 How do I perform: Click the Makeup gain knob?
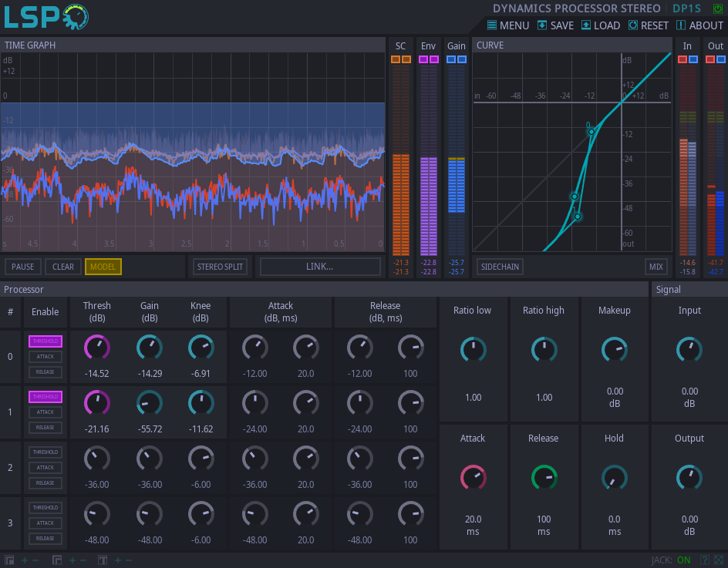click(x=615, y=350)
